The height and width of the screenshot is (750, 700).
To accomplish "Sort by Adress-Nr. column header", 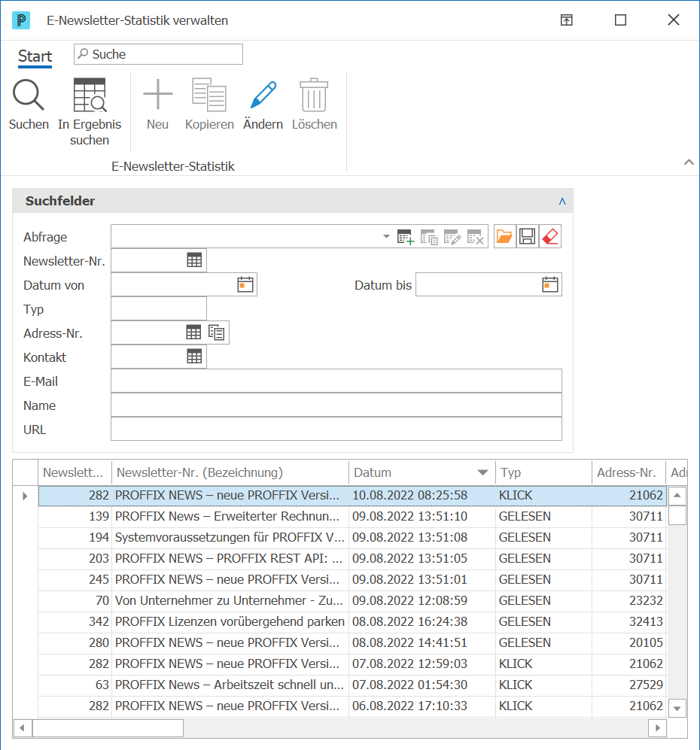I will point(628,472).
